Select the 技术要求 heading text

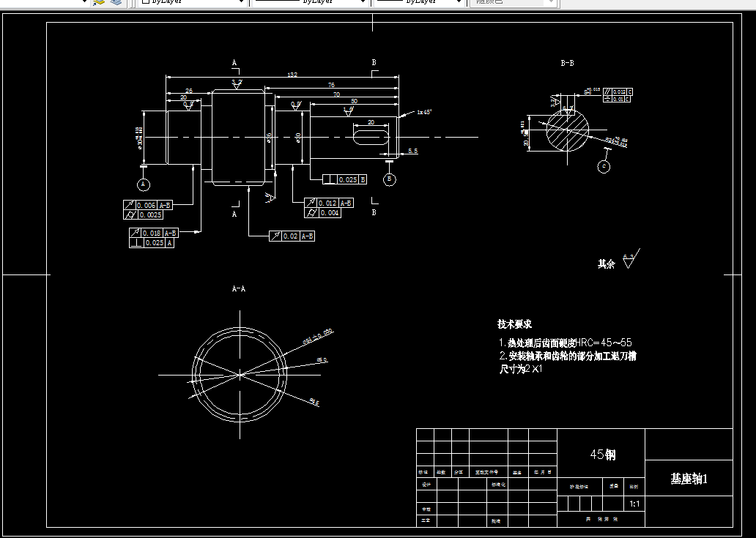click(x=514, y=324)
